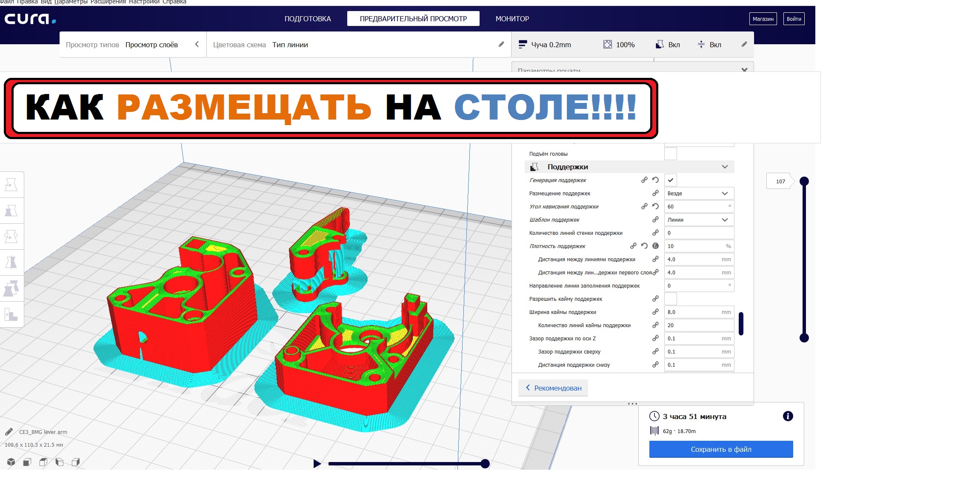Click Сохранить в файл button
The image size is (980, 485).
pyautogui.click(x=721, y=449)
